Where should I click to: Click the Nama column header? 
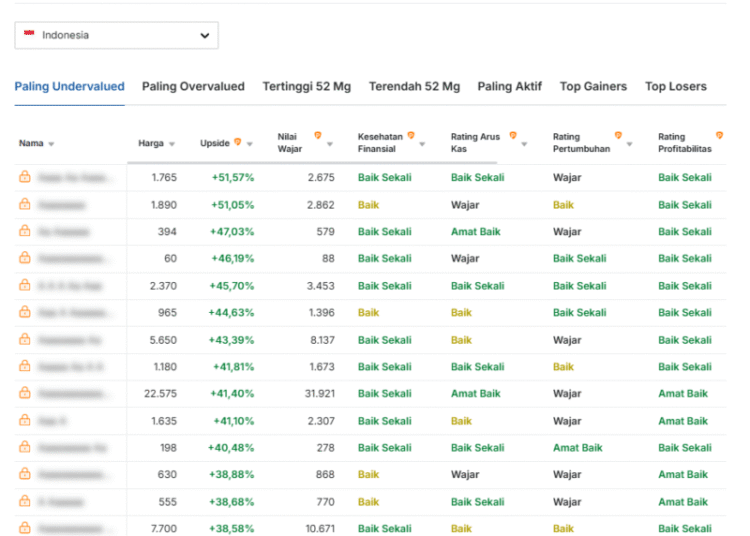click(31, 143)
